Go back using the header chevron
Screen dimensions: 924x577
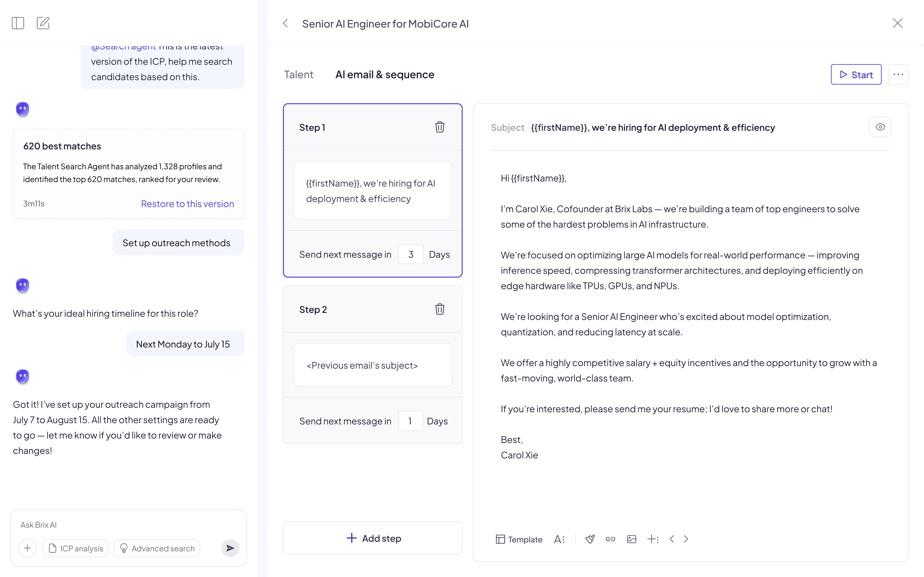coord(285,23)
